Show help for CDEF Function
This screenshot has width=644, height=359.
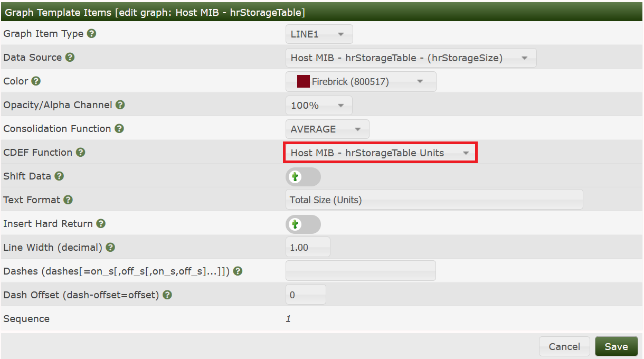click(80, 153)
